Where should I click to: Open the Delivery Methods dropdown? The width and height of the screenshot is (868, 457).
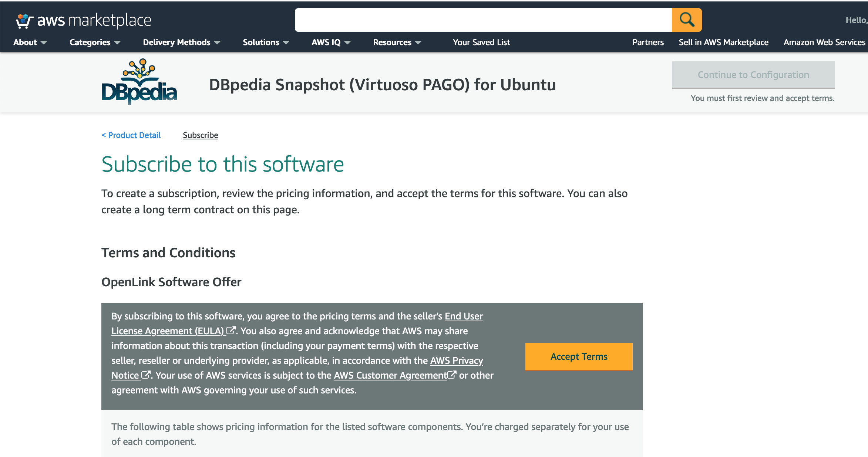[181, 43]
